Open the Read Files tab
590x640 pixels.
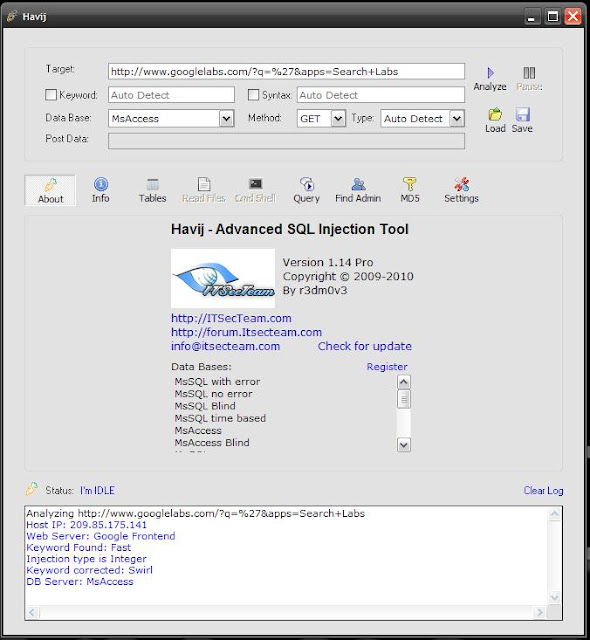[204, 191]
